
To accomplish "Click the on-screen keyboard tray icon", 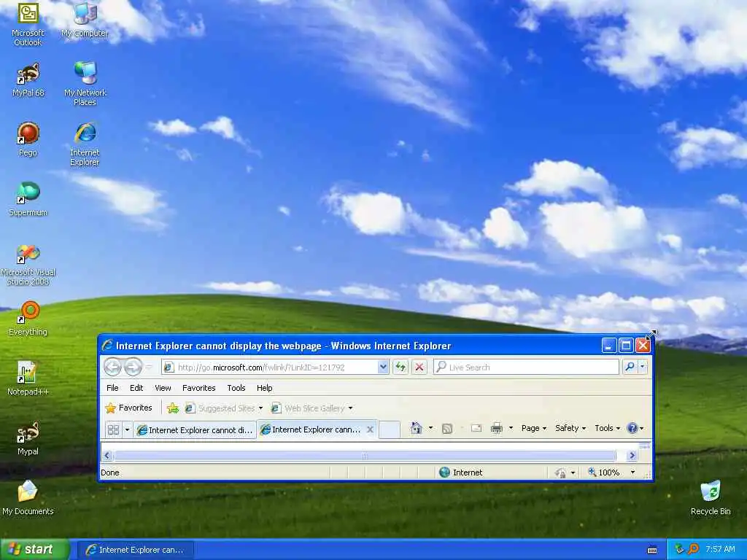I will point(652,550).
